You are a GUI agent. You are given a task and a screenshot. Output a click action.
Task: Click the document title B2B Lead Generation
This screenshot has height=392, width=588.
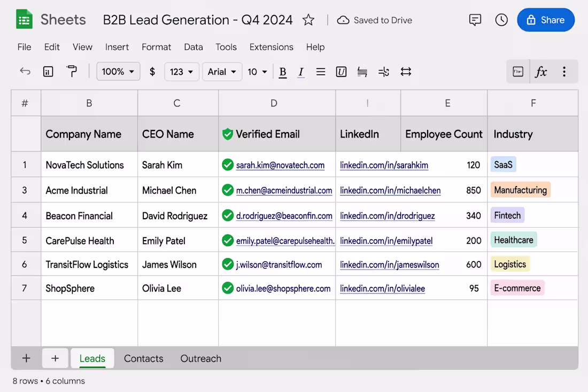point(198,20)
